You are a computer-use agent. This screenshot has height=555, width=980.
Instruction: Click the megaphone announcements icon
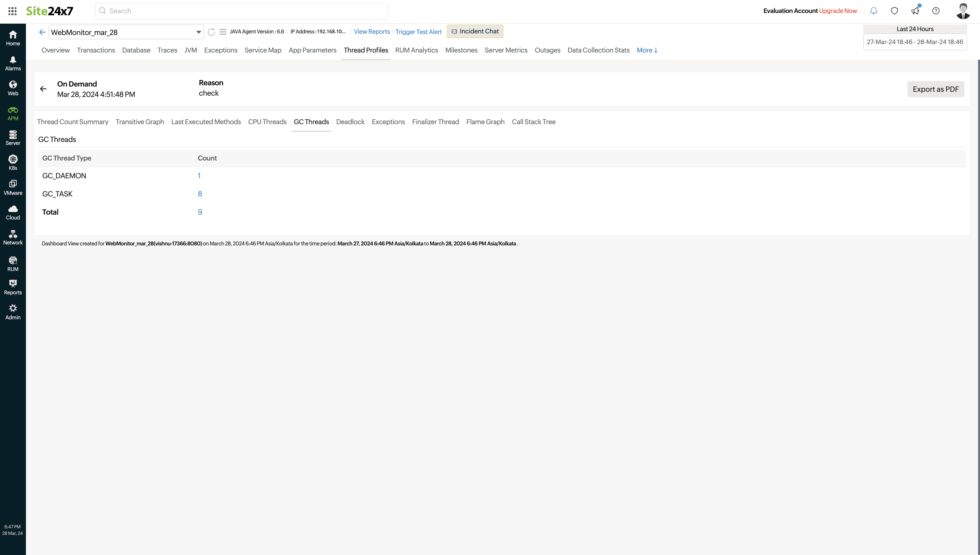tap(915, 11)
